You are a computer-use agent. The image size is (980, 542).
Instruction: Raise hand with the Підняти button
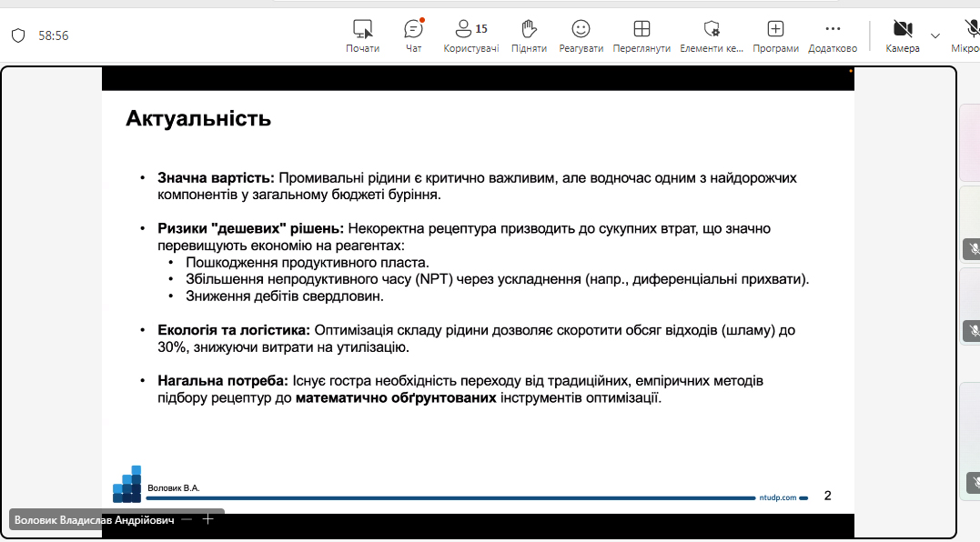tap(529, 35)
